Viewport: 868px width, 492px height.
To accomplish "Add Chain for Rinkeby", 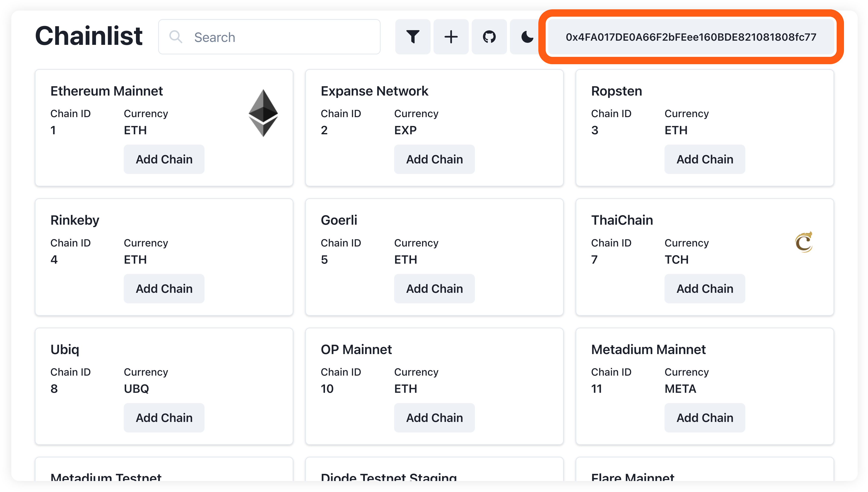I will [x=164, y=289].
